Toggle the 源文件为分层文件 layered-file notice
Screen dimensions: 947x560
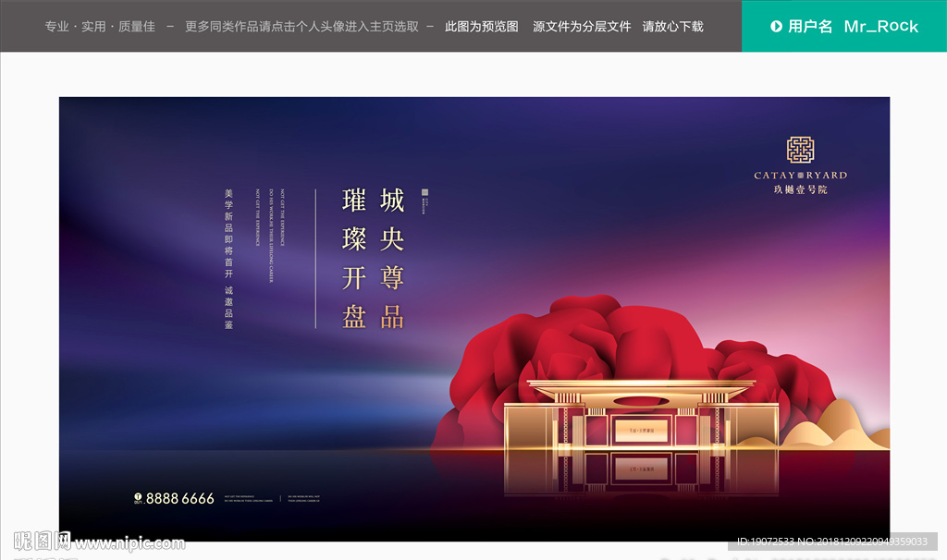tap(581, 27)
